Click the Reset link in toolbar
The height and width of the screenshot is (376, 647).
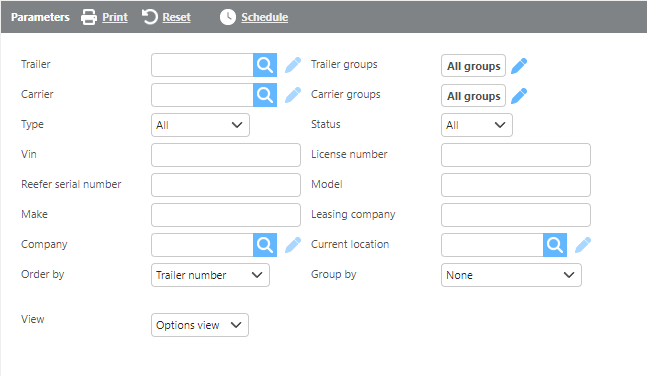pos(176,17)
